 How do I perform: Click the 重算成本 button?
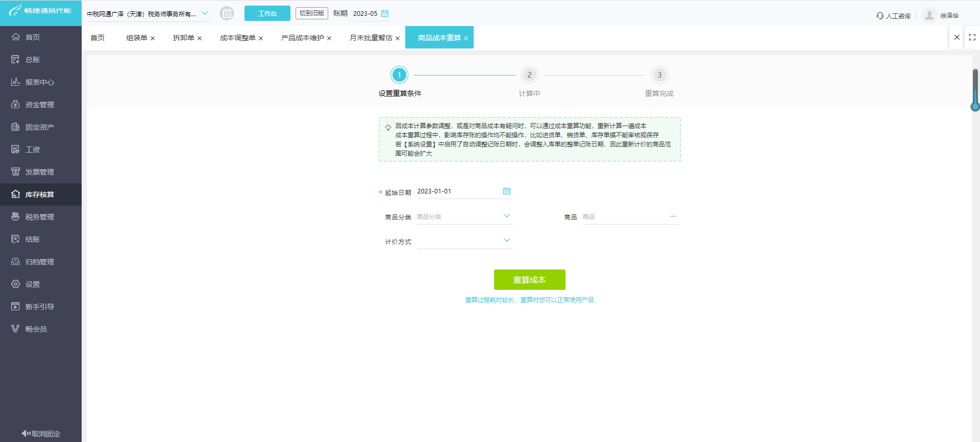530,280
